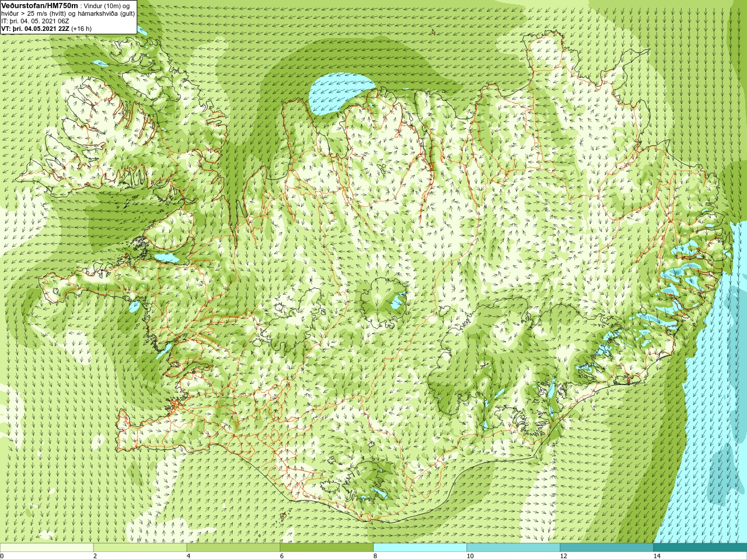Click the 'Vindur (10m) og' label

tap(107, 6)
